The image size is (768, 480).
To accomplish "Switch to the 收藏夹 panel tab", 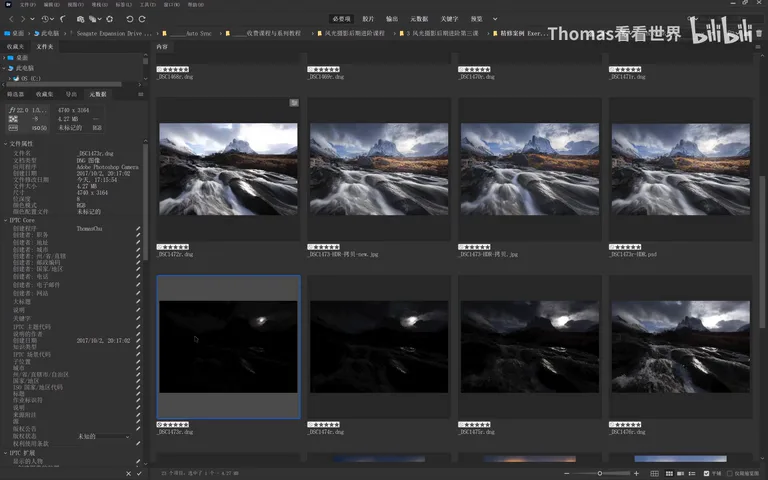I will (x=16, y=47).
